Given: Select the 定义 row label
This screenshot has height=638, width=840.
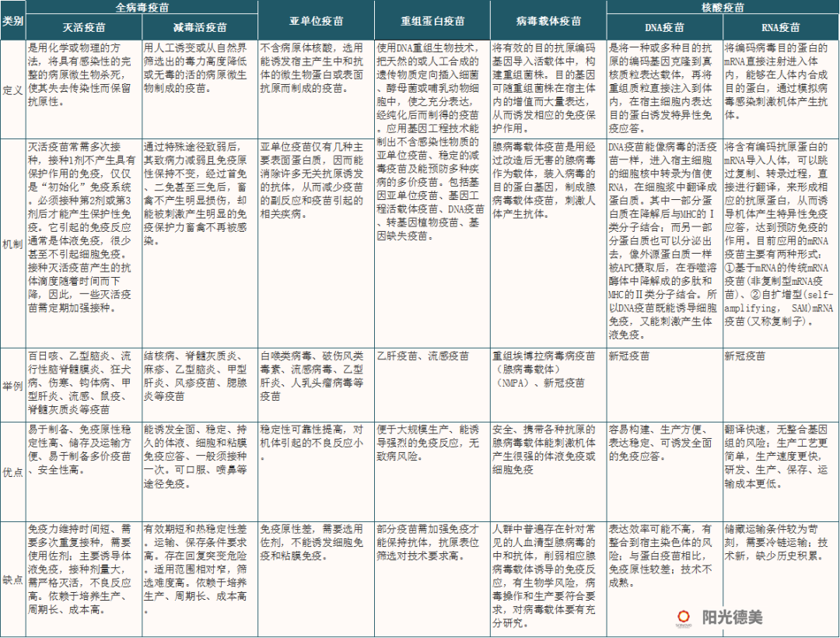Looking at the screenshot, I should [12, 89].
